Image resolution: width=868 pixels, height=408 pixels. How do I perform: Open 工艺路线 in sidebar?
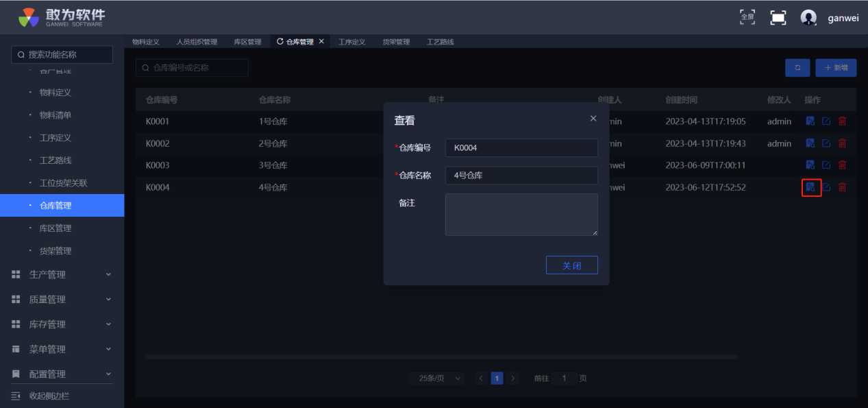(x=55, y=160)
